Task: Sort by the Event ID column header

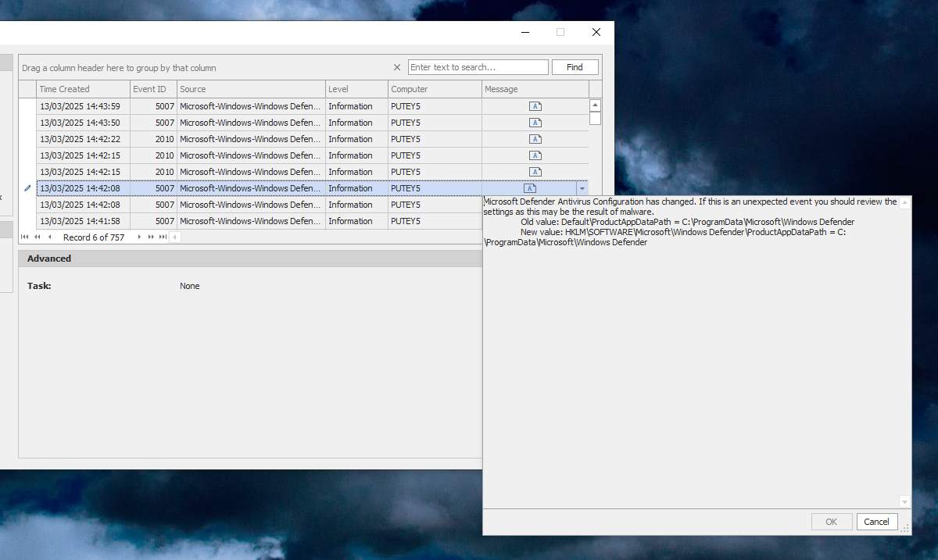Action: coord(153,89)
